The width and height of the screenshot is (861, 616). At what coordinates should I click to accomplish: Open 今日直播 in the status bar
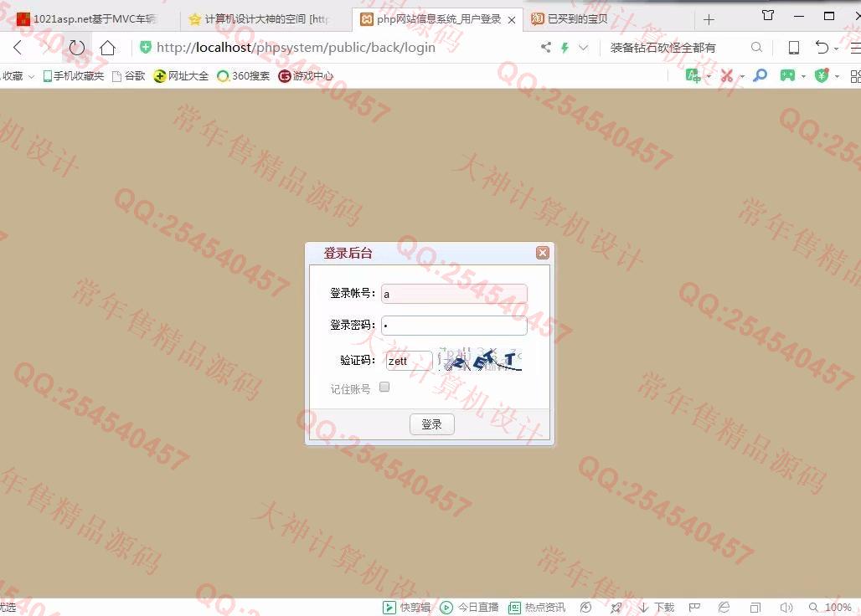(470, 608)
